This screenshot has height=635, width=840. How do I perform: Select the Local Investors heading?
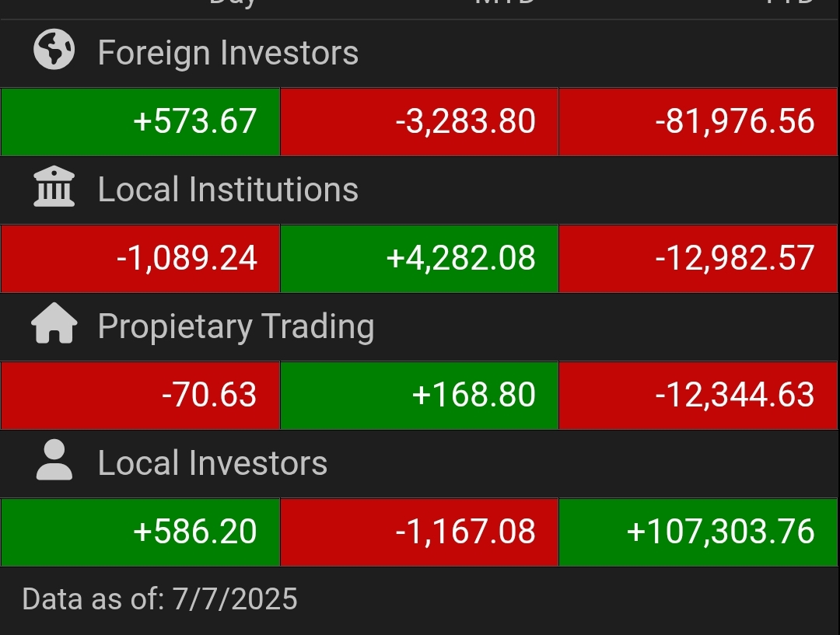212,463
